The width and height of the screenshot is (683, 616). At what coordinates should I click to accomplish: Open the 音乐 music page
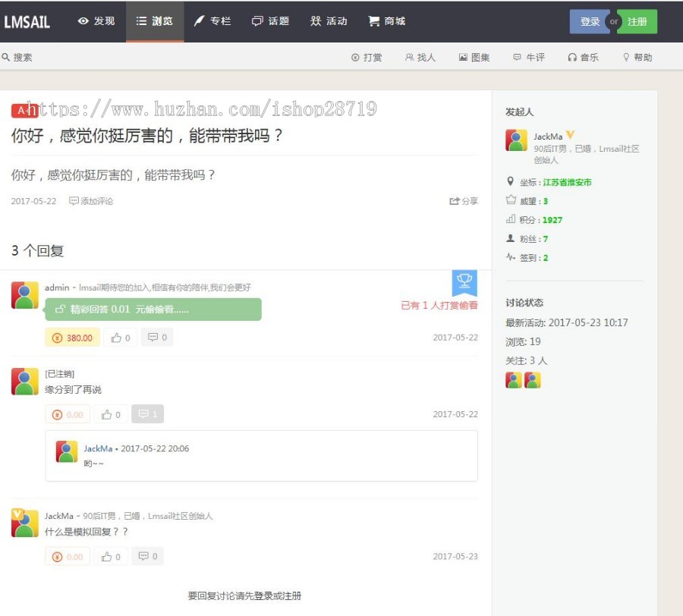583,58
